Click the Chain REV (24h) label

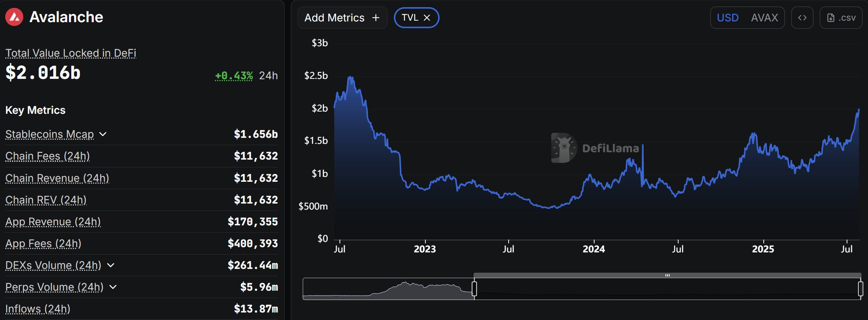coord(46,199)
